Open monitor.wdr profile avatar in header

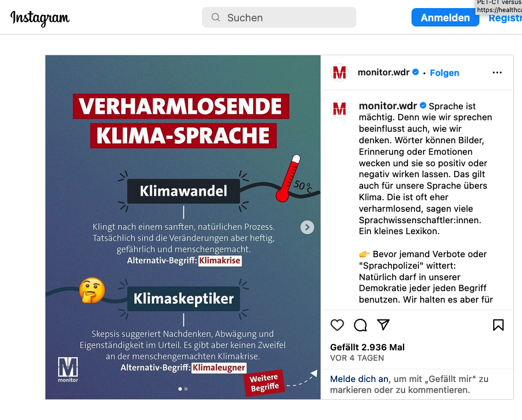(339, 72)
